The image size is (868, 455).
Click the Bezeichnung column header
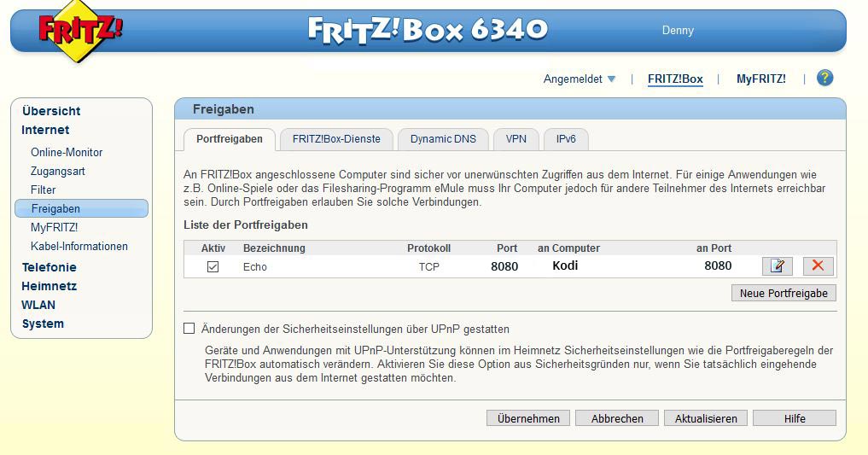(x=274, y=248)
